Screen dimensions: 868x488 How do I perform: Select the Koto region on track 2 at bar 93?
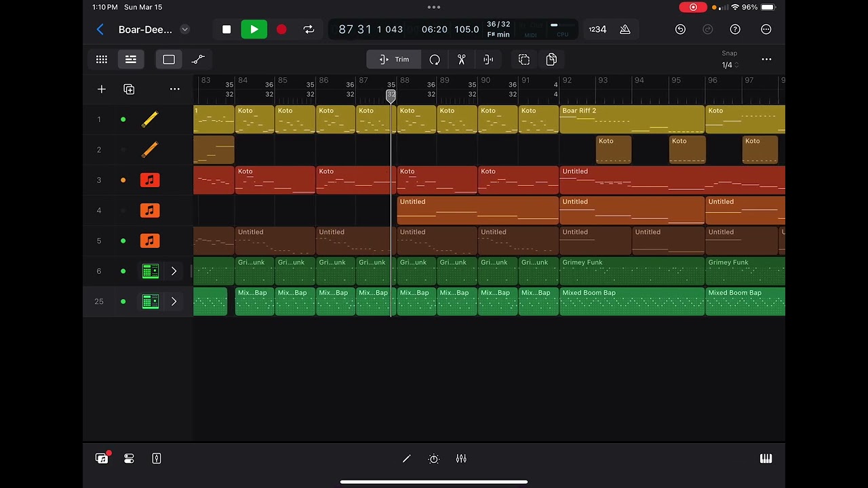pos(614,150)
